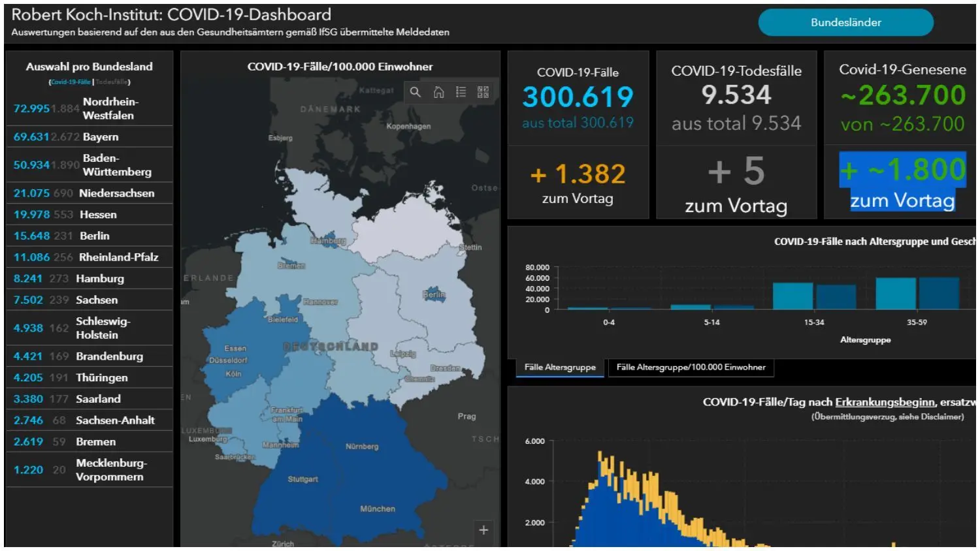Open the map search tool
This screenshot has width=980, height=551.
click(416, 93)
